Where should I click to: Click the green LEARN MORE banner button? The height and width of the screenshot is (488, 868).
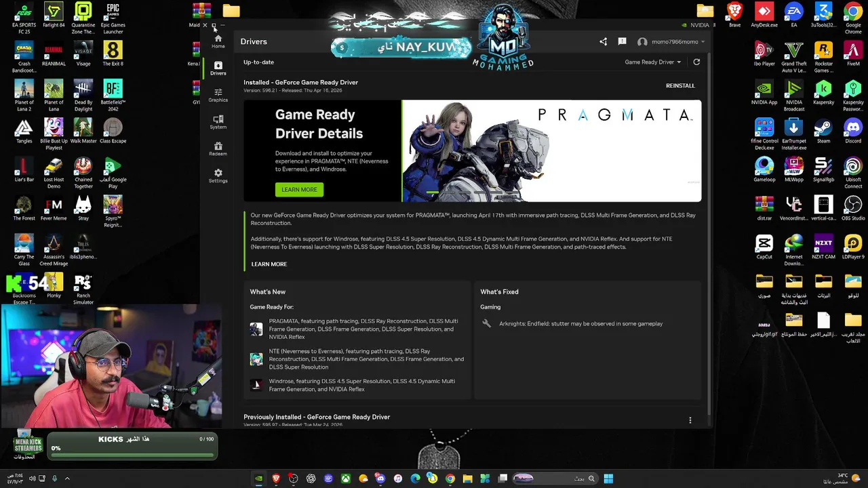(x=299, y=190)
